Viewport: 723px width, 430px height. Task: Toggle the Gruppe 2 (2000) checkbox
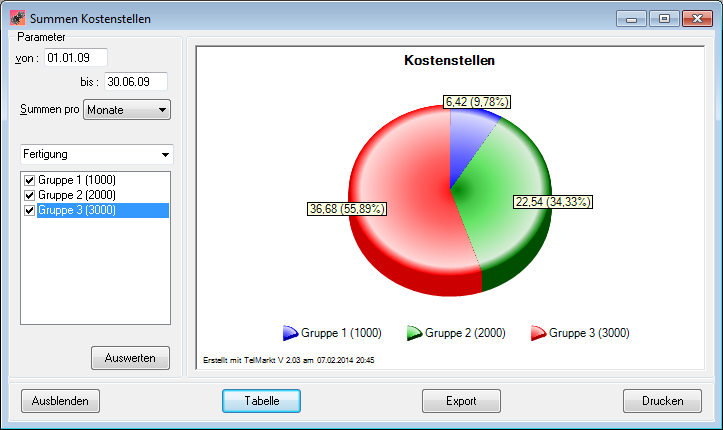pos(29,195)
